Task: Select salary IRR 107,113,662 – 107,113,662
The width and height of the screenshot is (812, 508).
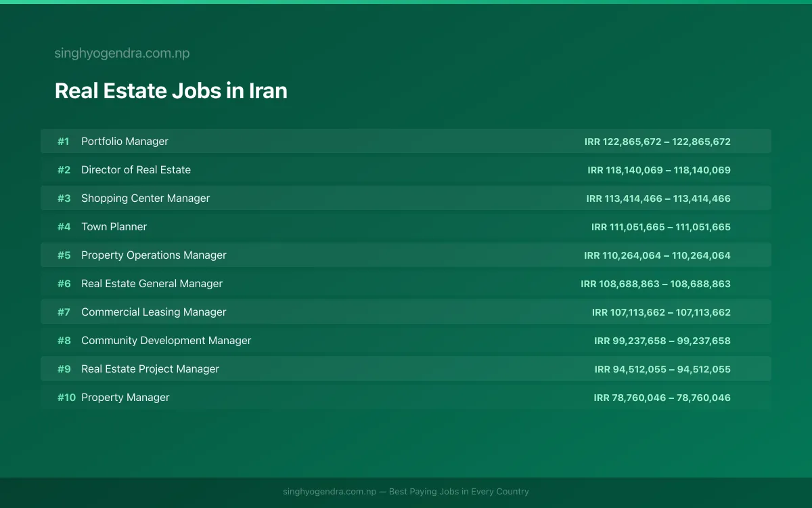Action: tap(661, 312)
